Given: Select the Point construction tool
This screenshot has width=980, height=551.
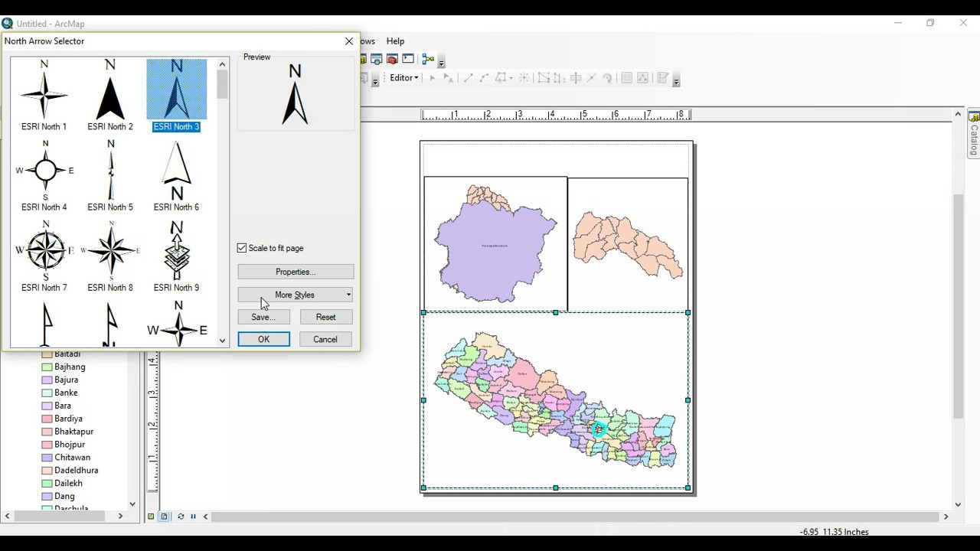Looking at the screenshot, I should (x=524, y=78).
